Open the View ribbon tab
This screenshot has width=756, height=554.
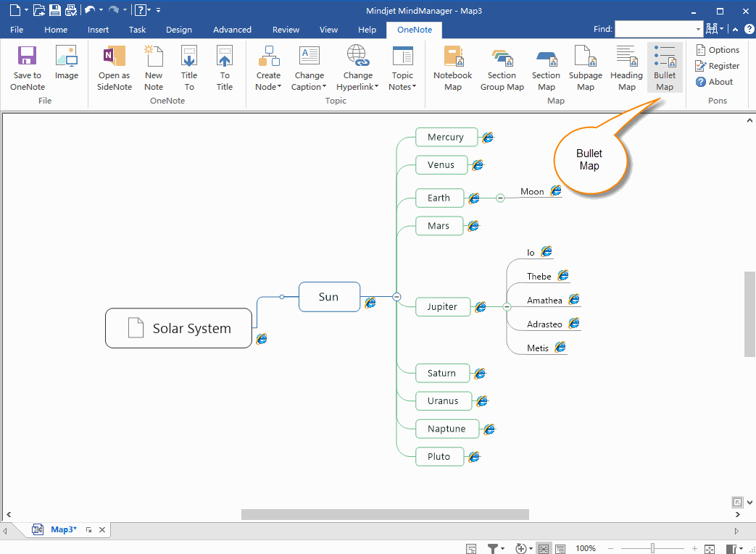329,30
